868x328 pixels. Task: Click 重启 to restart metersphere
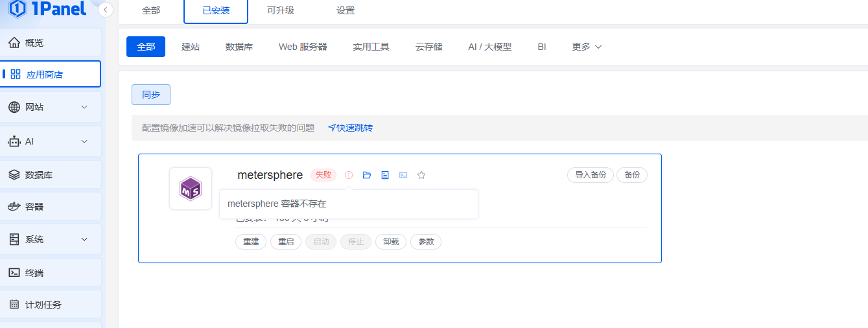tap(286, 242)
